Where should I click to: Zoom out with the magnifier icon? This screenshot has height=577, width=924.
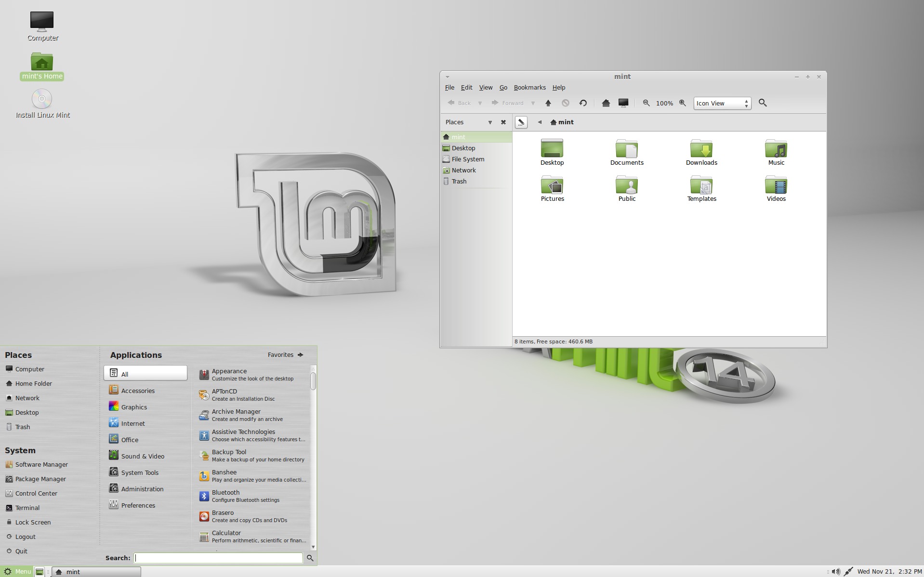[x=647, y=103]
